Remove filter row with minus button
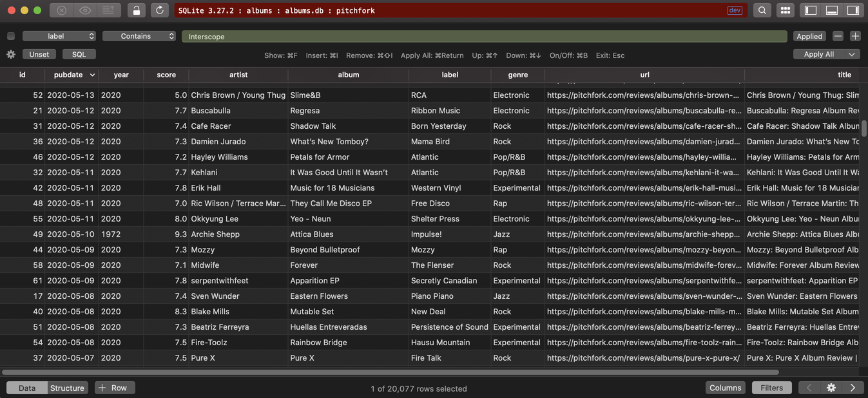868x398 pixels. click(x=838, y=36)
